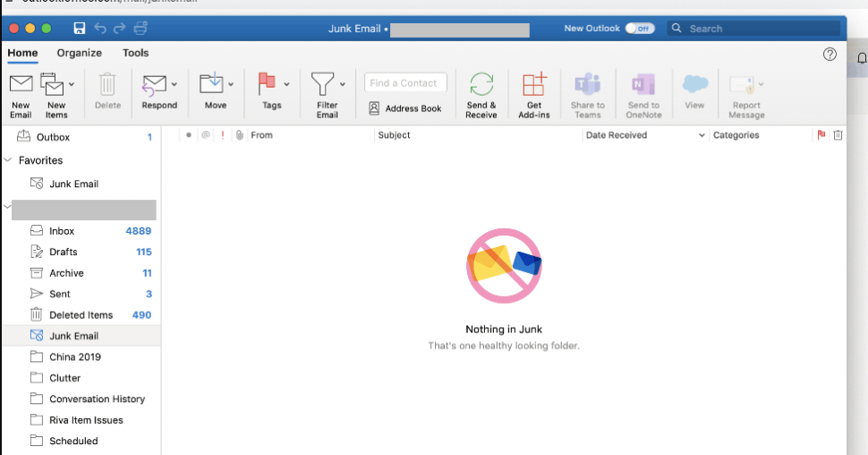Click the flag column header icon
The image size is (868, 455).
[x=821, y=134]
